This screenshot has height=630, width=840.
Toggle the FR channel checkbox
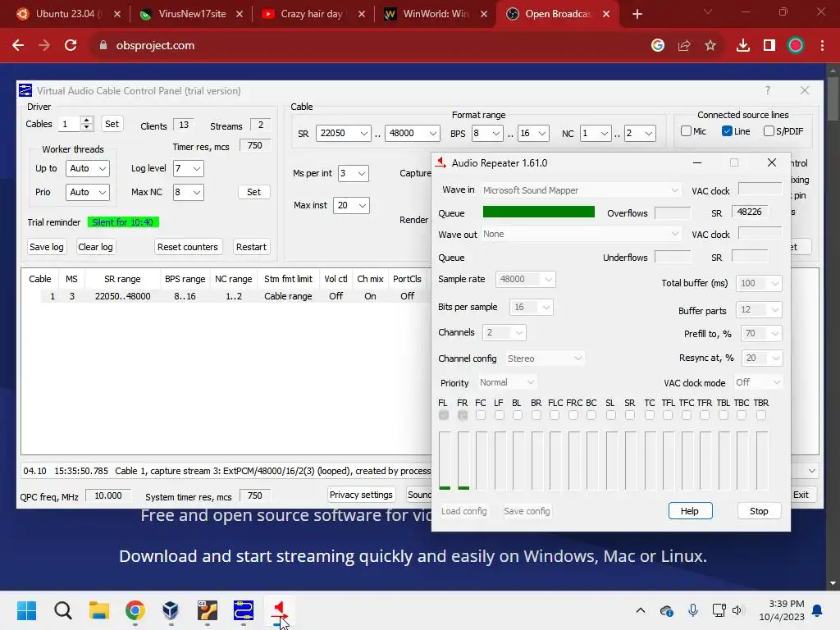pos(463,415)
